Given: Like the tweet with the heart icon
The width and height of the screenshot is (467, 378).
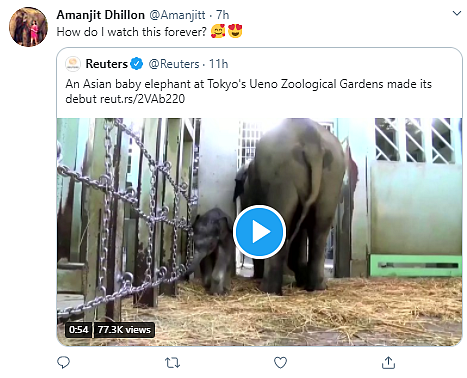Looking at the screenshot, I should tap(280, 363).
